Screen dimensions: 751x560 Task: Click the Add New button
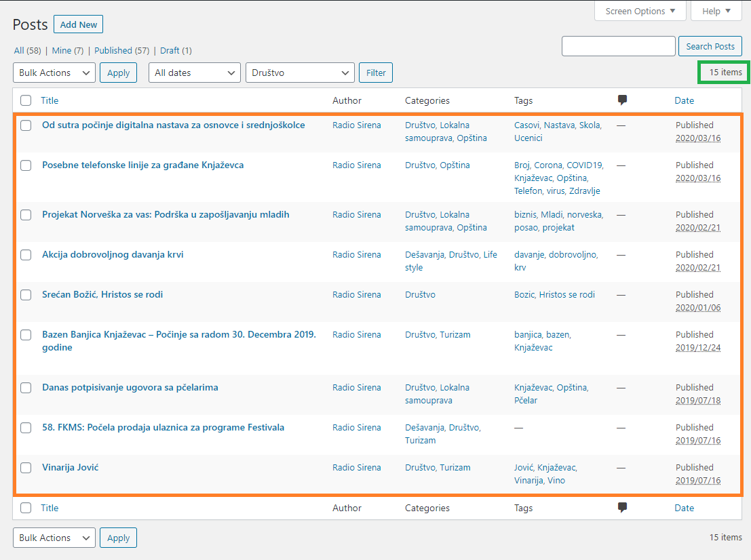[78, 24]
